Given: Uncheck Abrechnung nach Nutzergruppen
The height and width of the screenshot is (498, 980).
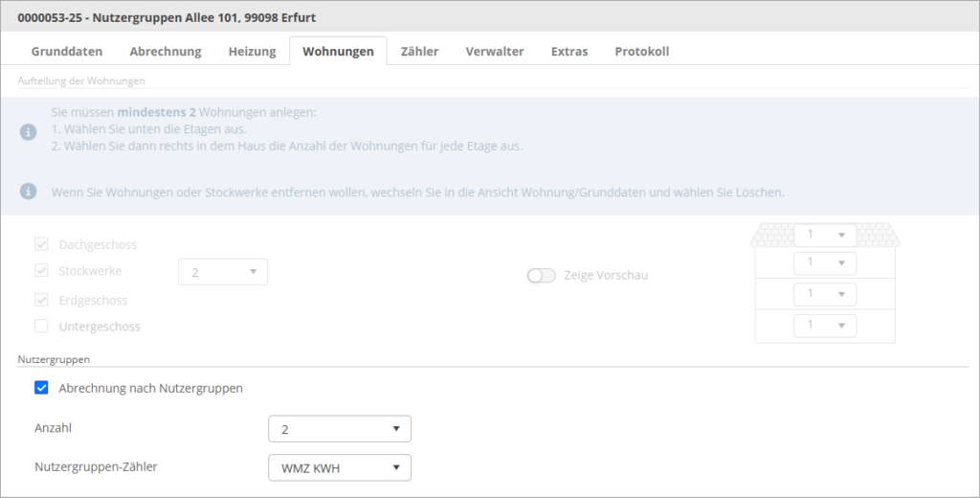Looking at the screenshot, I should pos(41,388).
